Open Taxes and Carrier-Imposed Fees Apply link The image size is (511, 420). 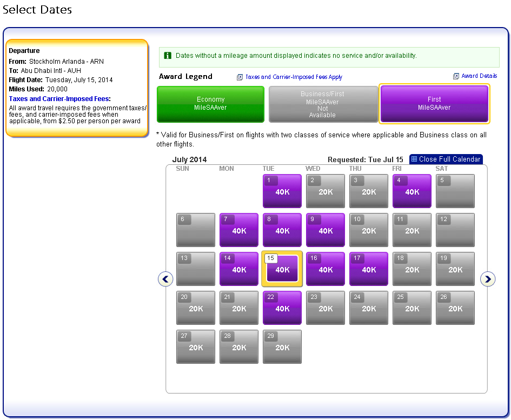tap(294, 77)
